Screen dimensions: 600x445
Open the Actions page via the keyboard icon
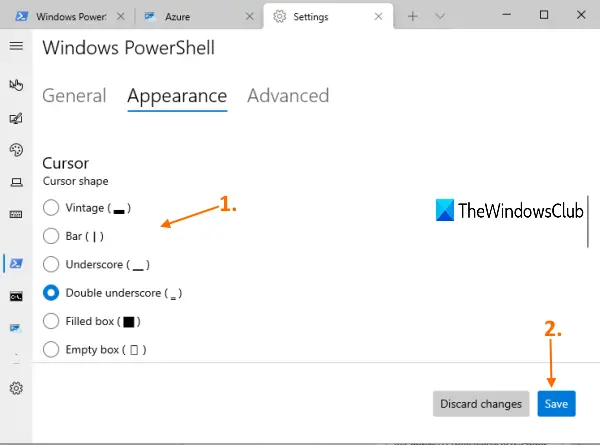tap(16, 214)
